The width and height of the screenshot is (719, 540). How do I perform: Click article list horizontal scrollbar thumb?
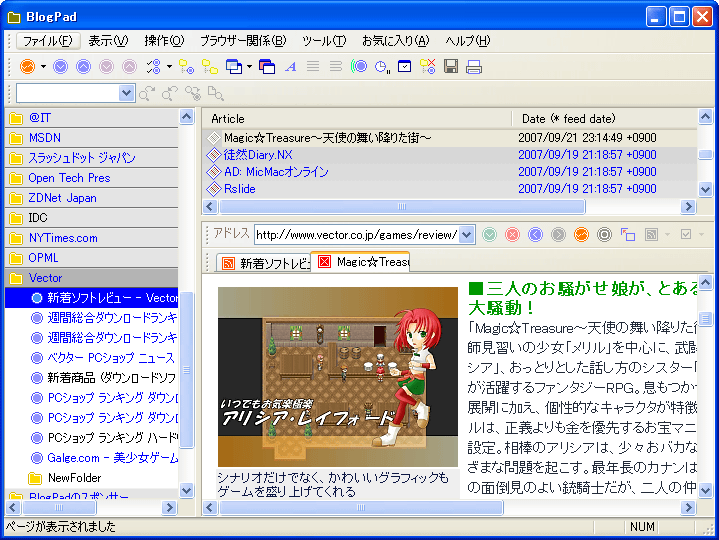tap(402, 207)
